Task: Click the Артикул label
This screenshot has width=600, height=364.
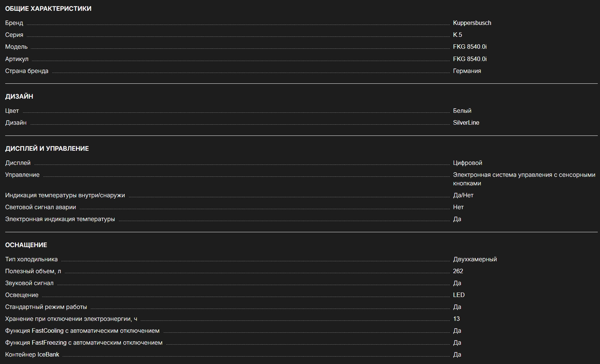Action: [x=17, y=59]
